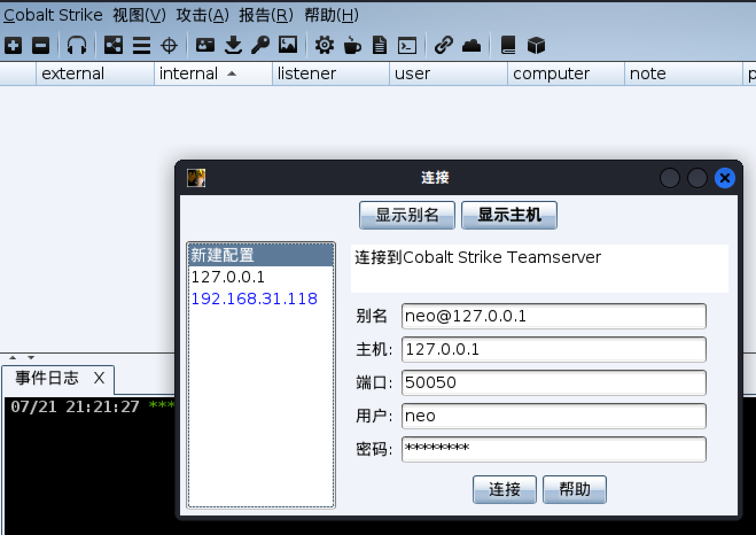Click the sort arrow beside internal

pos(232,74)
